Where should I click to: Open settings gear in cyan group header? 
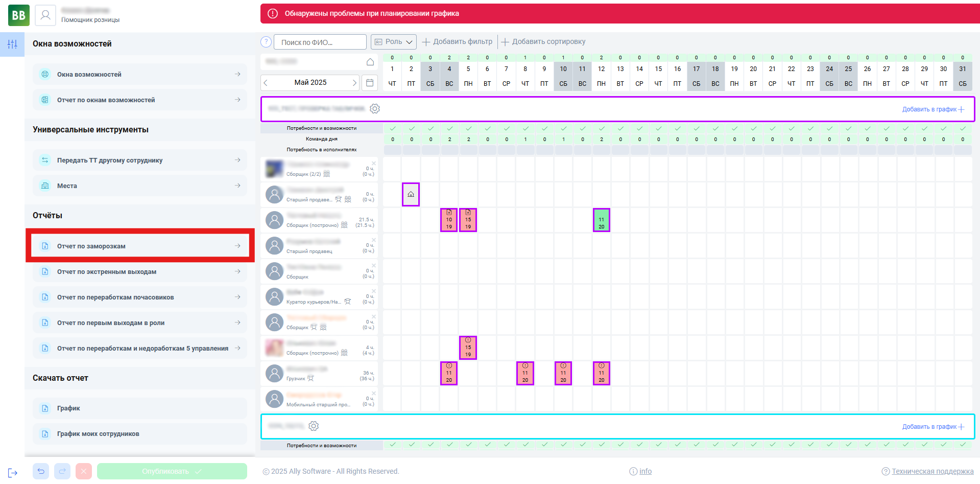314,426
